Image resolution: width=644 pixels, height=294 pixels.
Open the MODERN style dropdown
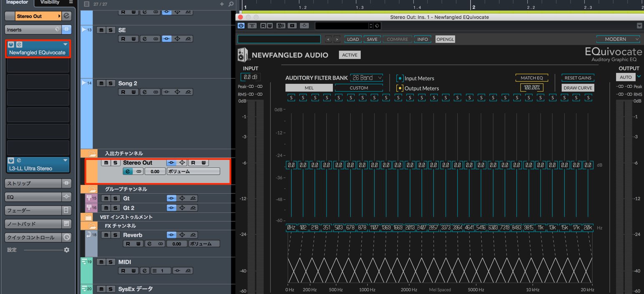pyautogui.click(x=618, y=39)
